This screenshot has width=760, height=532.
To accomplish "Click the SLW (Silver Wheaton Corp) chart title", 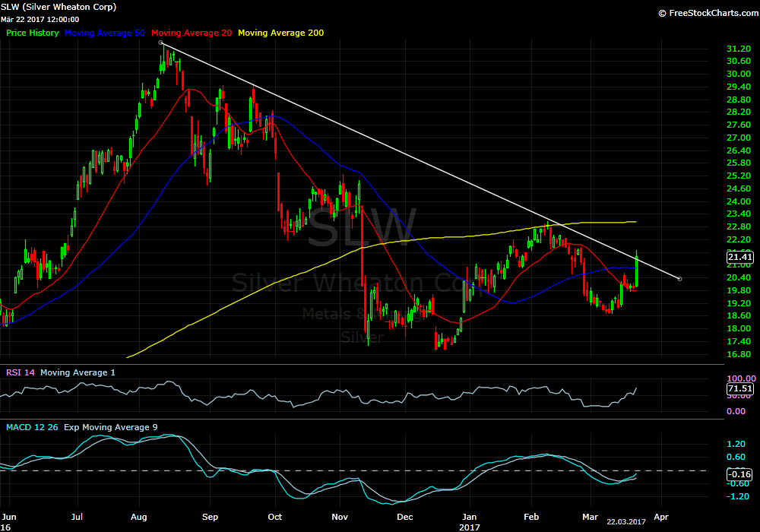I will point(59,7).
